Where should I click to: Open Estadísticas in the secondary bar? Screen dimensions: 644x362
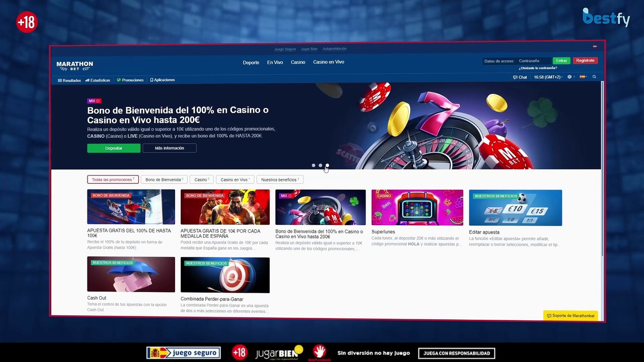[98, 80]
